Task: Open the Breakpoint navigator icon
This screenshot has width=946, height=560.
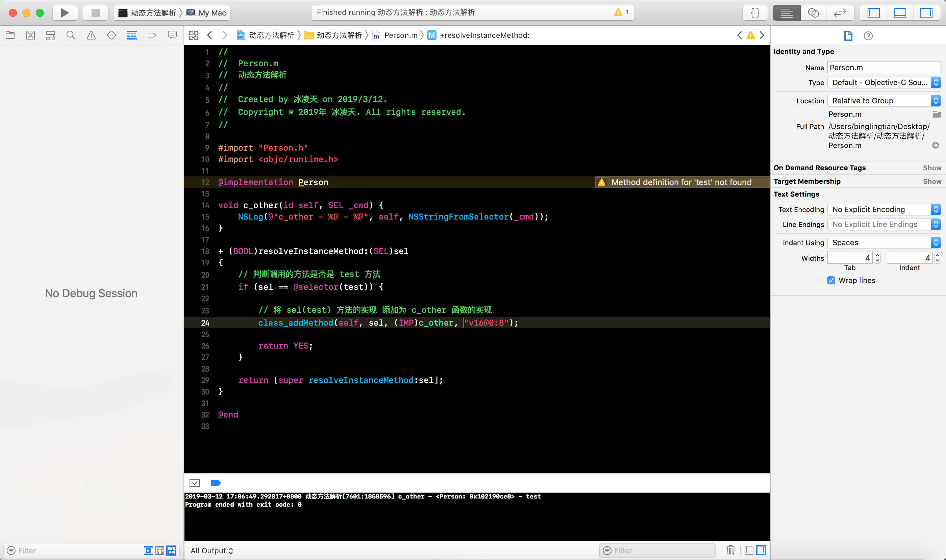Action: (152, 35)
